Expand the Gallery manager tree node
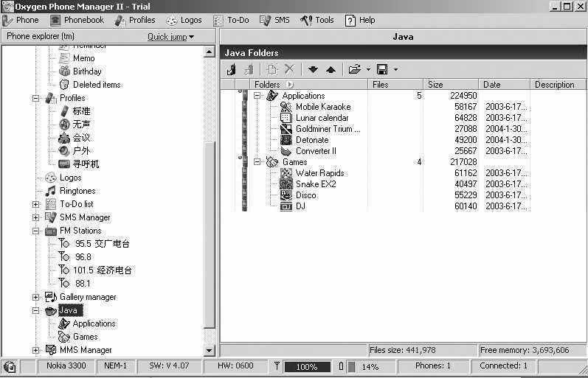This screenshot has width=588, height=378. coord(35,297)
